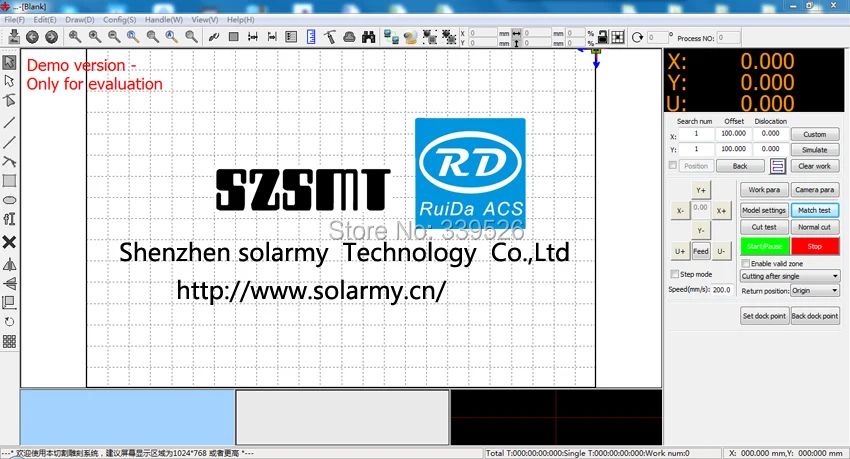Toggle the Position checkbox
The image size is (850, 459).
[x=673, y=165]
